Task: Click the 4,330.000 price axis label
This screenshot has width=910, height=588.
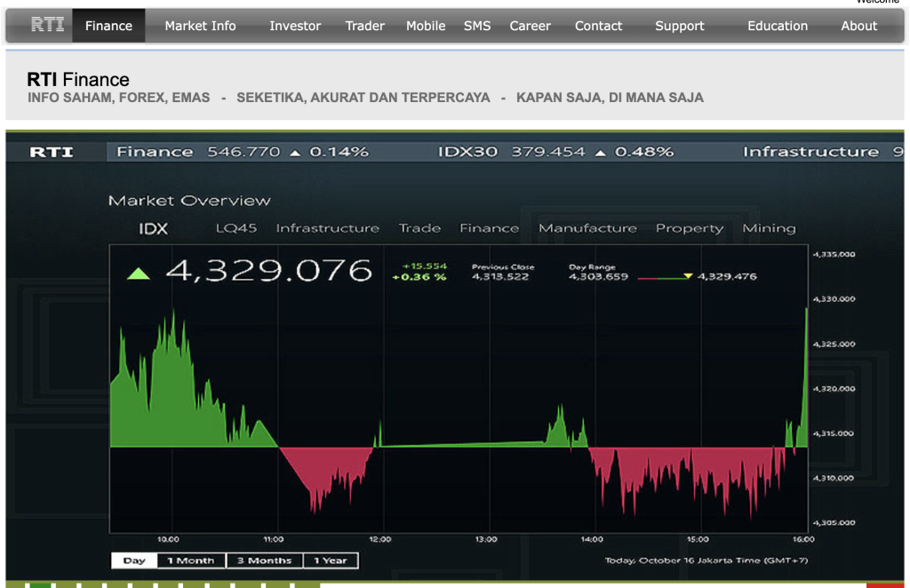Action: point(834,299)
